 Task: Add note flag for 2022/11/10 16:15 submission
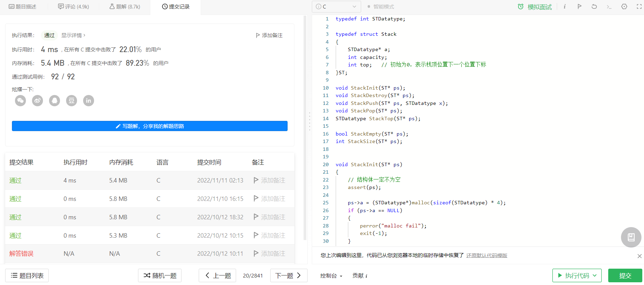[270, 199]
